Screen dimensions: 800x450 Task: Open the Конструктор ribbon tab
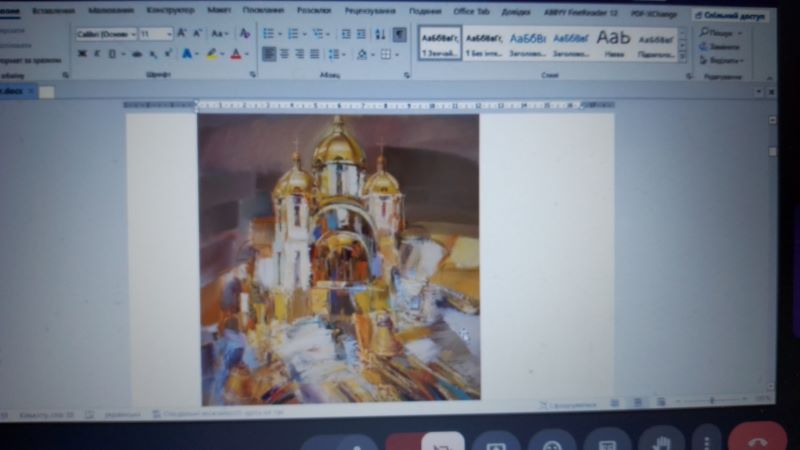point(170,10)
